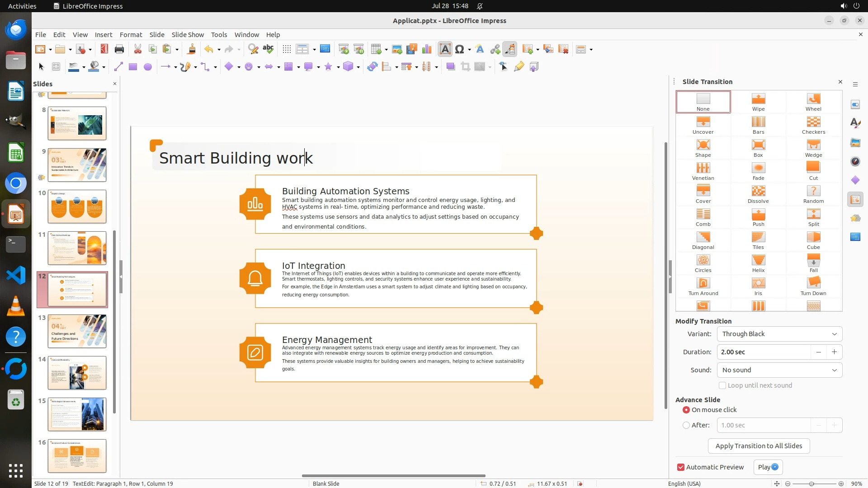
Task: Expand the Sound dropdown list
Action: point(779,370)
